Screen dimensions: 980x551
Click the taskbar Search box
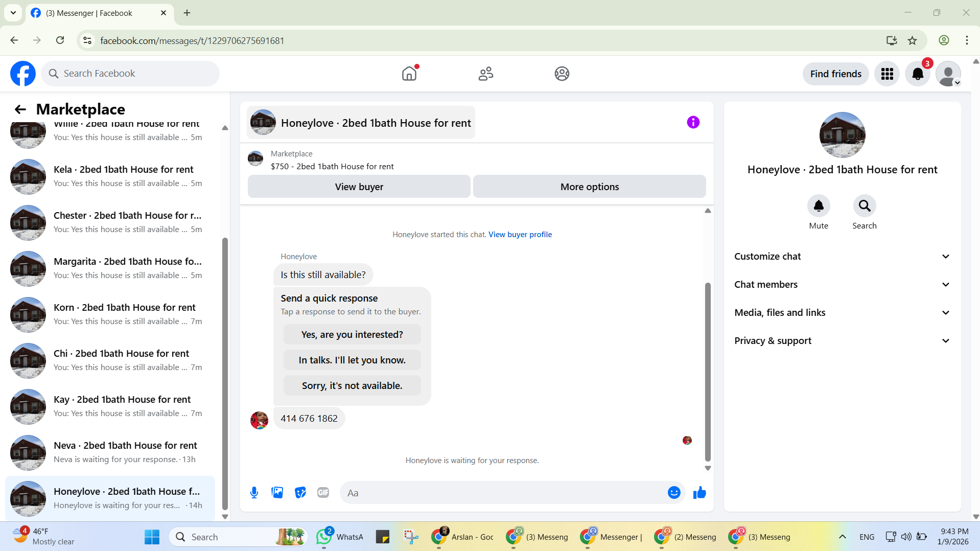(x=238, y=537)
